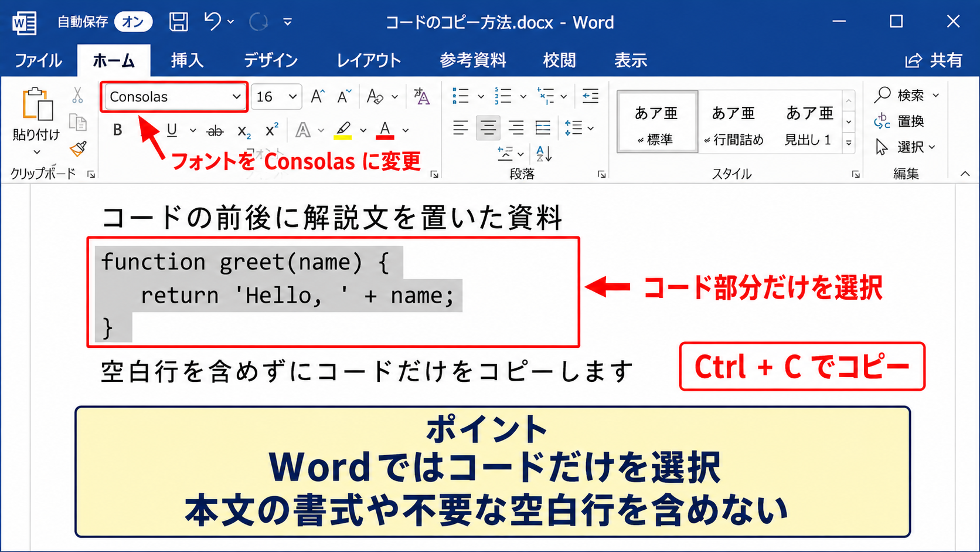Screen dimensions: 980x552
Task: Apply superscript formatting
Action: (x=271, y=130)
